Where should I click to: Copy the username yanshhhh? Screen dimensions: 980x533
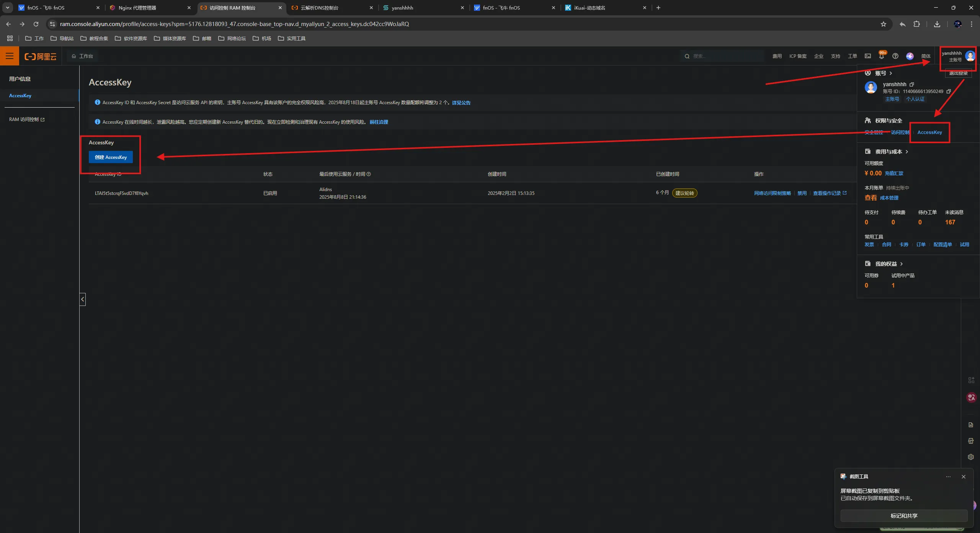point(911,84)
